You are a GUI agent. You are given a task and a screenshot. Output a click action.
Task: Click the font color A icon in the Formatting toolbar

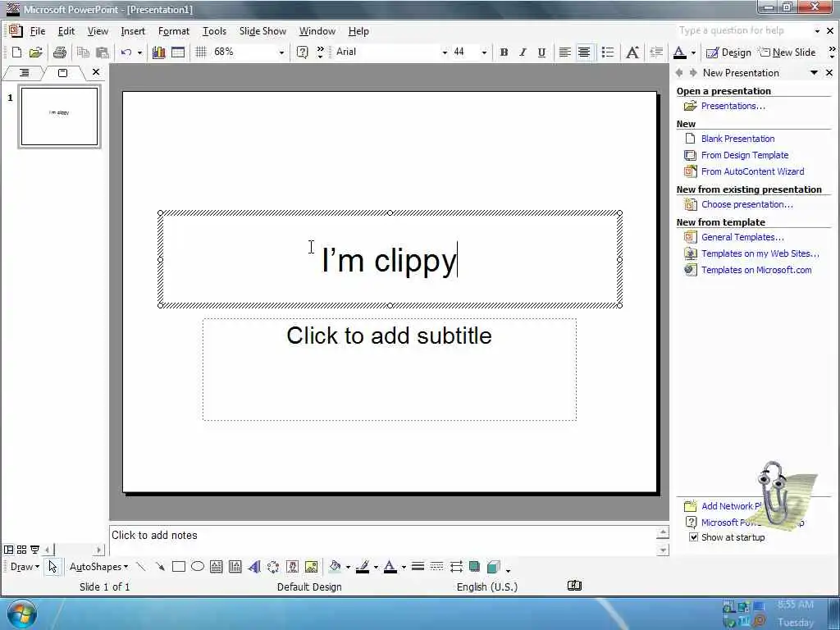[679, 52]
